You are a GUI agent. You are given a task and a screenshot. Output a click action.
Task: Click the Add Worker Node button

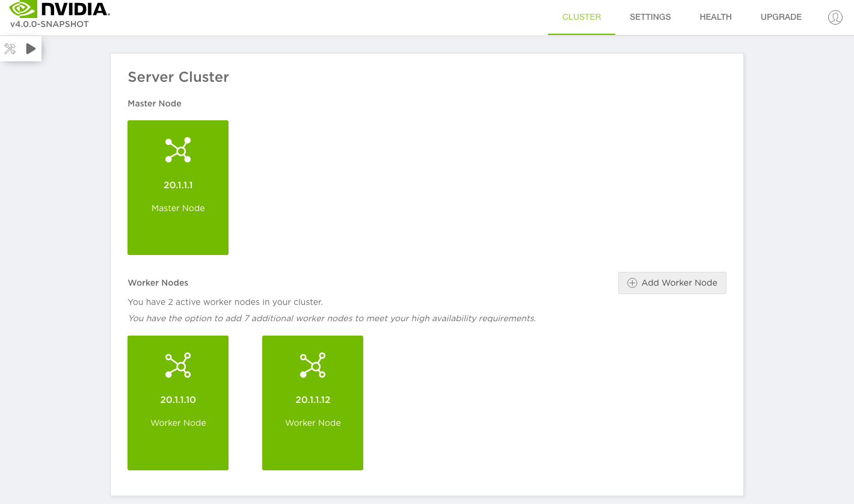coord(672,283)
